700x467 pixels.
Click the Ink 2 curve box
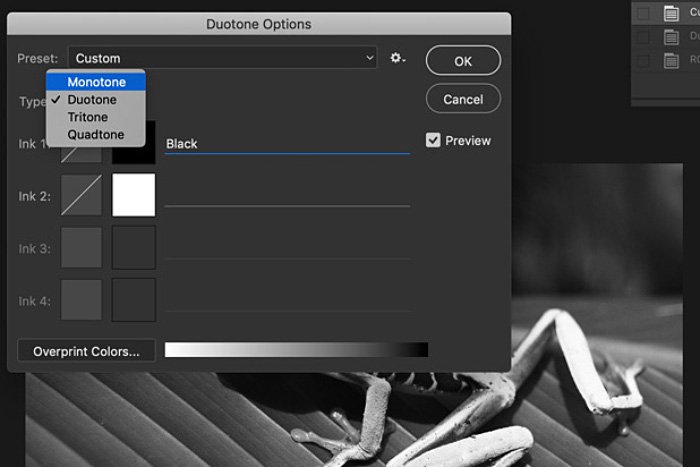(x=82, y=195)
